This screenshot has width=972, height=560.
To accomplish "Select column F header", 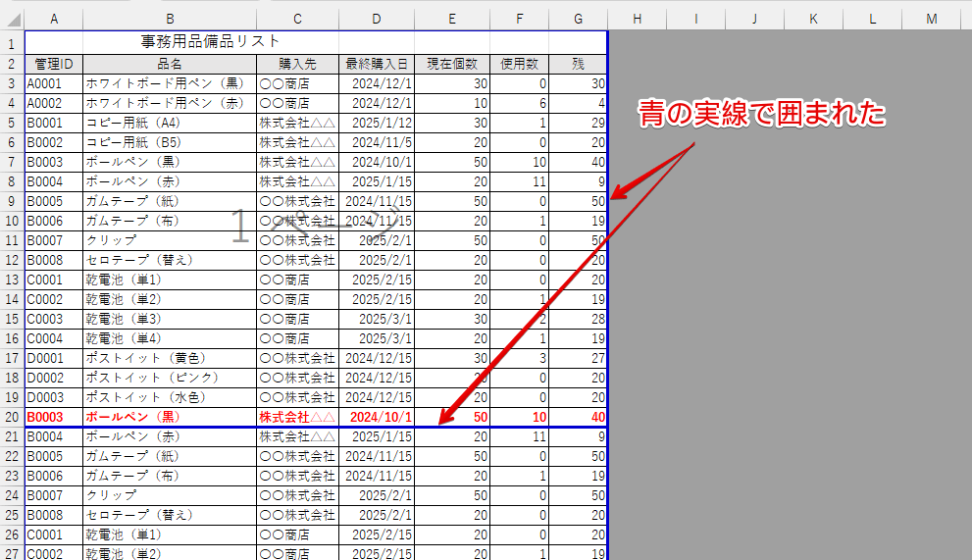I will pos(520,20).
